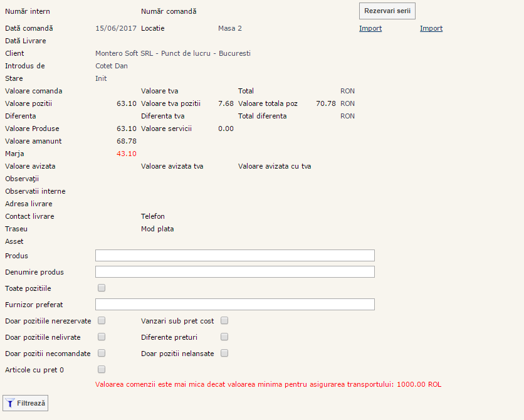This screenshot has height=420, width=524.
Task: Open the rightmost Import link
Action: [x=431, y=28]
